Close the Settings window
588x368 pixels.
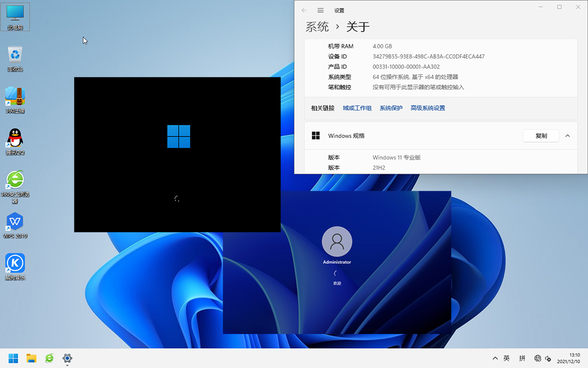coord(578,7)
